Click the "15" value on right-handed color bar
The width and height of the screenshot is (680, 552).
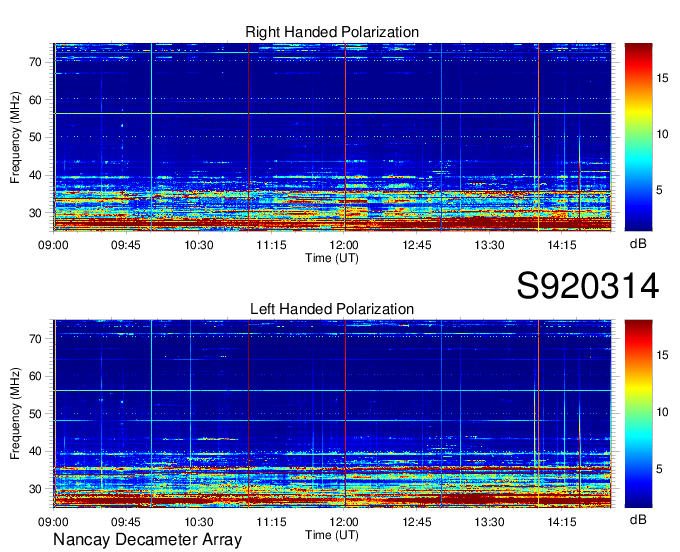click(662, 78)
